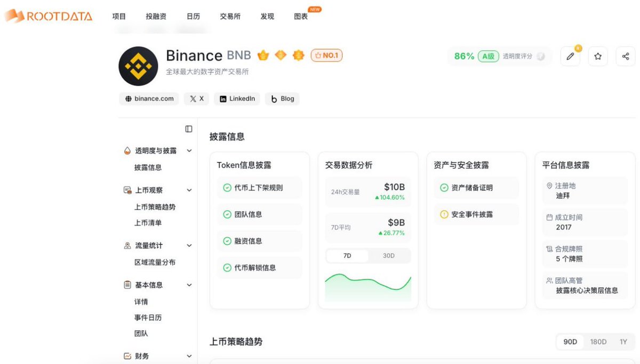This screenshot has height=364, width=640.
Task: Click the BNB token ticker label
Action: click(x=239, y=55)
